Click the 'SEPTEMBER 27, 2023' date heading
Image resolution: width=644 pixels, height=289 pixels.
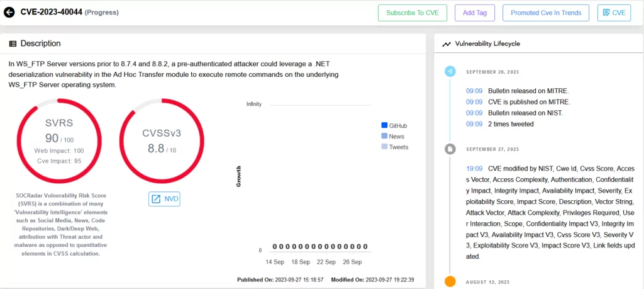492,149
